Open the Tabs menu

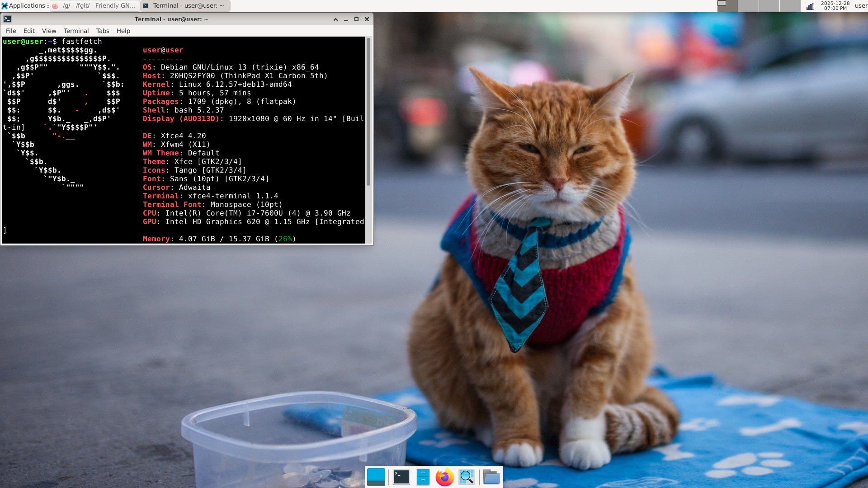pyautogui.click(x=103, y=31)
